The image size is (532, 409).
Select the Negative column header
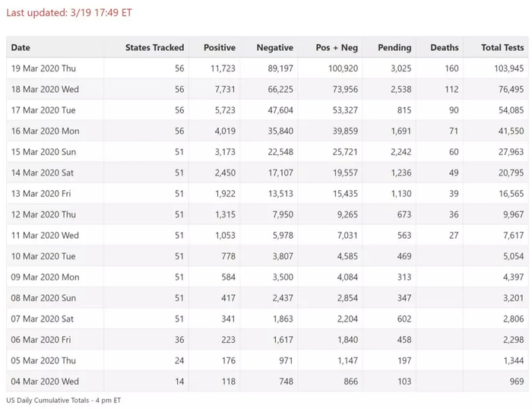(x=274, y=47)
